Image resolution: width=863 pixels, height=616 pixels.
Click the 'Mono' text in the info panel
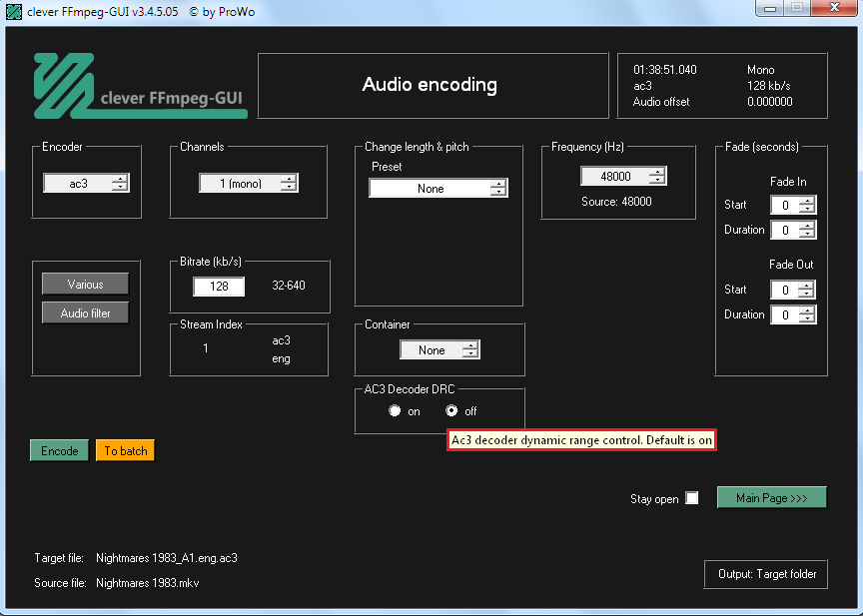761,70
